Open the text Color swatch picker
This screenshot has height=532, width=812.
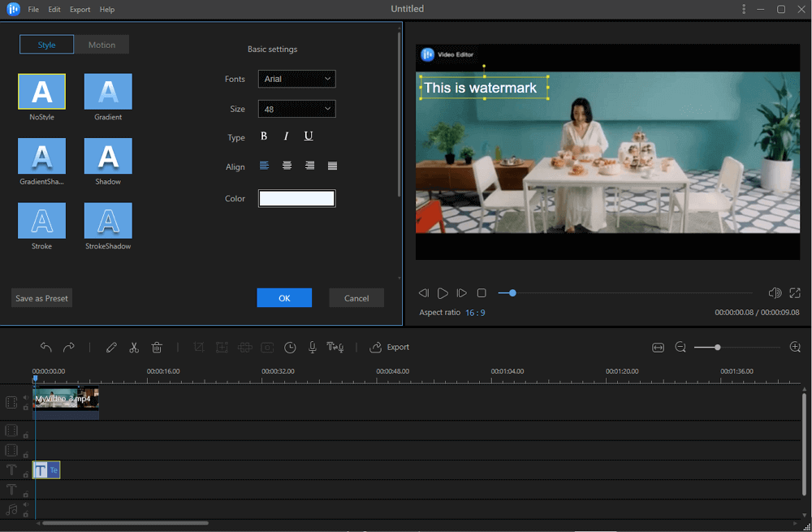296,198
